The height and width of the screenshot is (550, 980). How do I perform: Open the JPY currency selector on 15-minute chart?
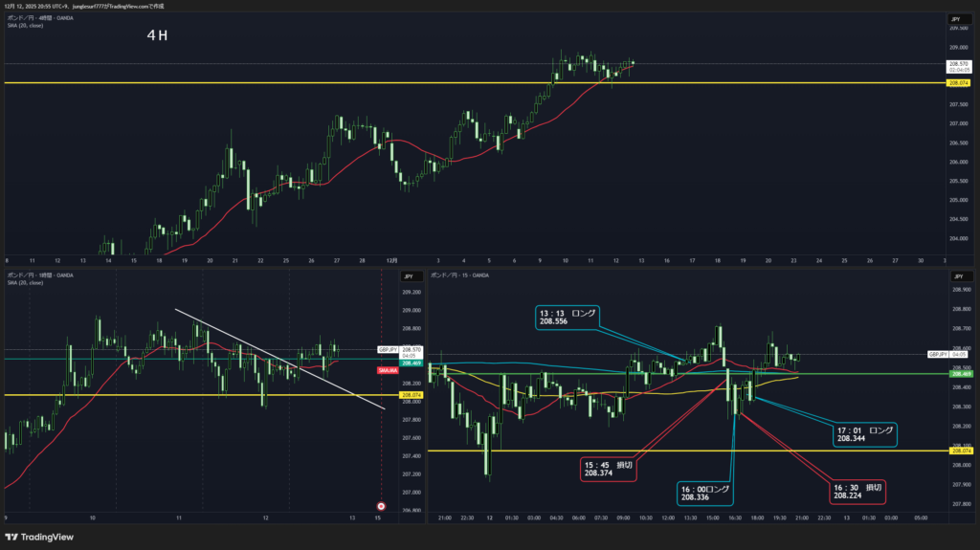(959, 275)
